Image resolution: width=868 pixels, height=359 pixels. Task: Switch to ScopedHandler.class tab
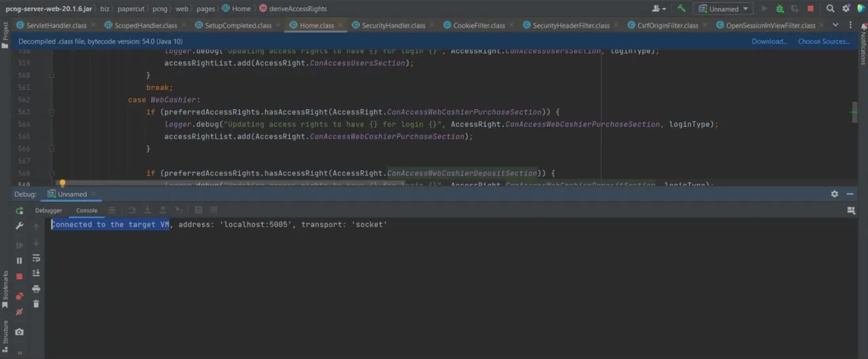tap(146, 25)
